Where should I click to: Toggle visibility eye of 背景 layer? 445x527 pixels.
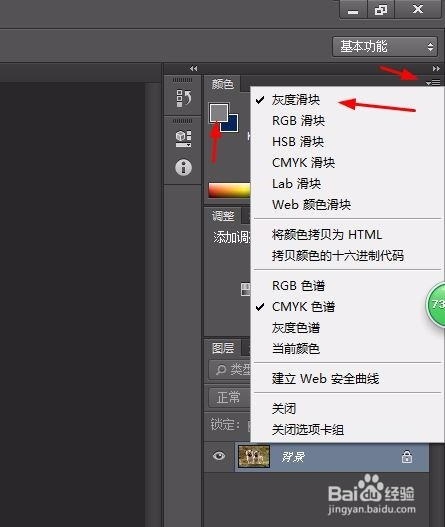pyautogui.click(x=219, y=456)
